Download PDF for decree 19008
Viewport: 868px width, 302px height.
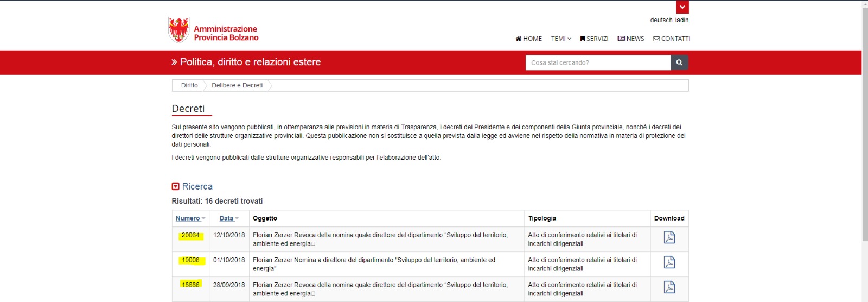pyautogui.click(x=669, y=262)
